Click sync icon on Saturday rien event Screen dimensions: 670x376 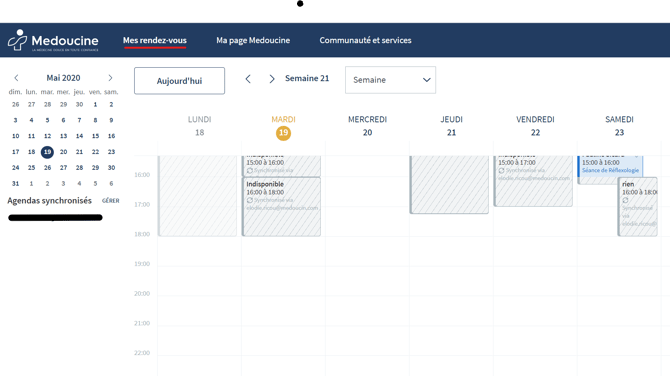(x=625, y=200)
